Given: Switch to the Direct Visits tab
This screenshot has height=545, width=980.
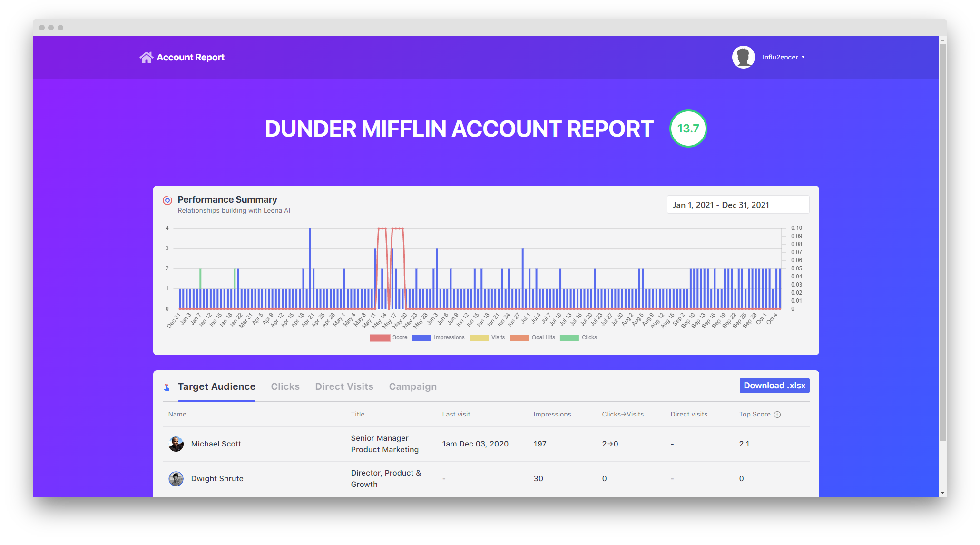Looking at the screenshot, I should (344, 386).
